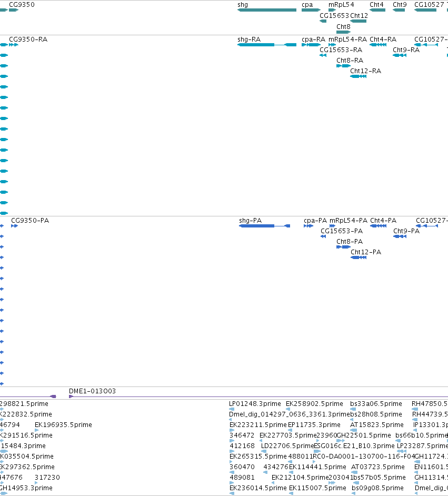Viewport: 448px width, 496px height.
Task: Click the Cht4-RA transcript label
Action: [x=383, y=39]
